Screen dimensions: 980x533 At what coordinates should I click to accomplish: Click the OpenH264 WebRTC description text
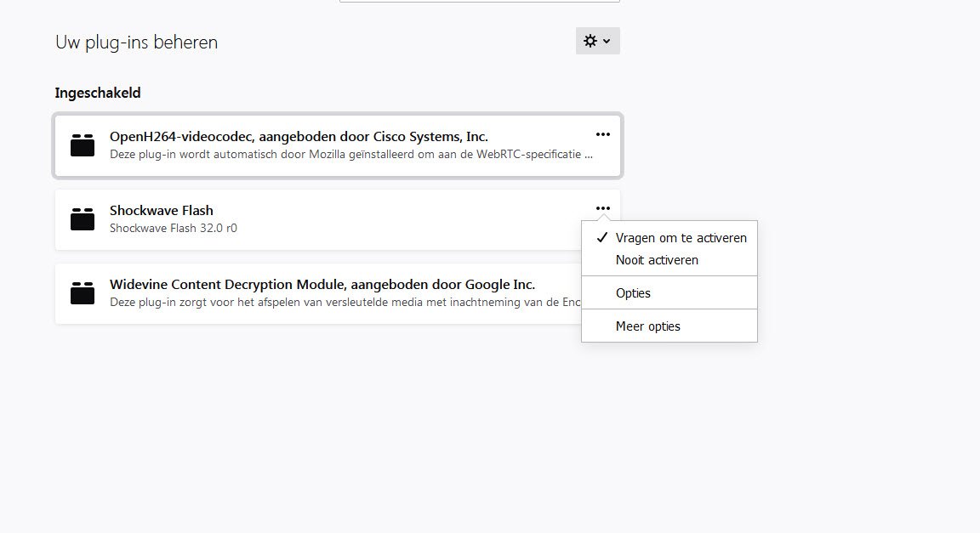(x=350, y=155)
